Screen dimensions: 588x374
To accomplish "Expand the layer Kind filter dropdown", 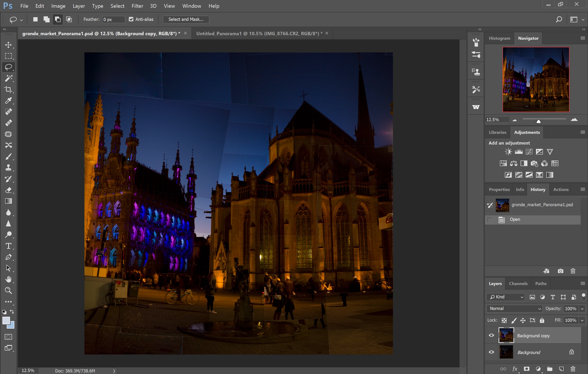I will tap(506, 297).
